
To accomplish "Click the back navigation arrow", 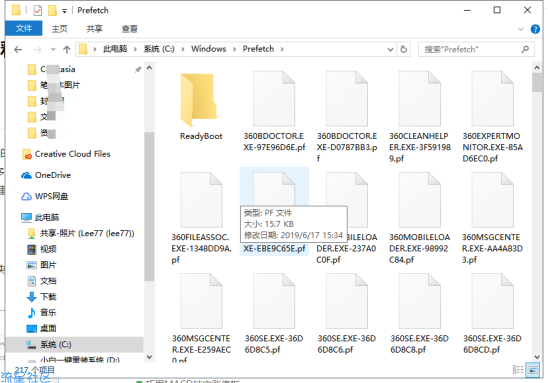I will [18, 50].
